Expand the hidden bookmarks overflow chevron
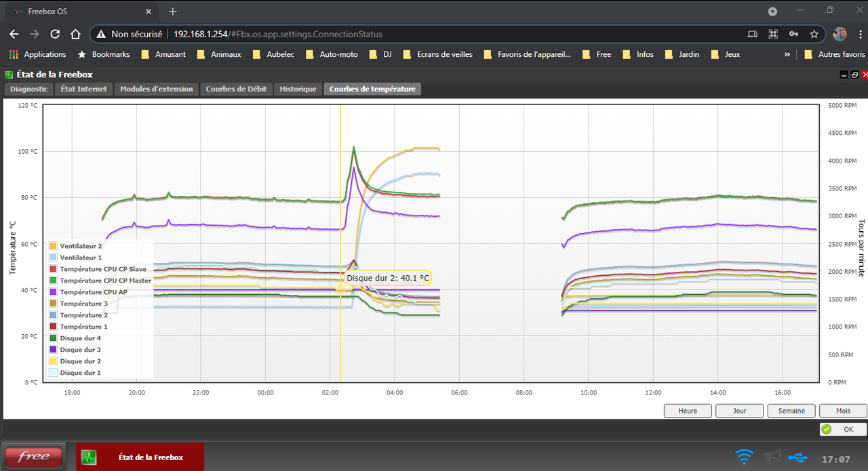The height and width of the screenshot is (471, 868). 787,54
